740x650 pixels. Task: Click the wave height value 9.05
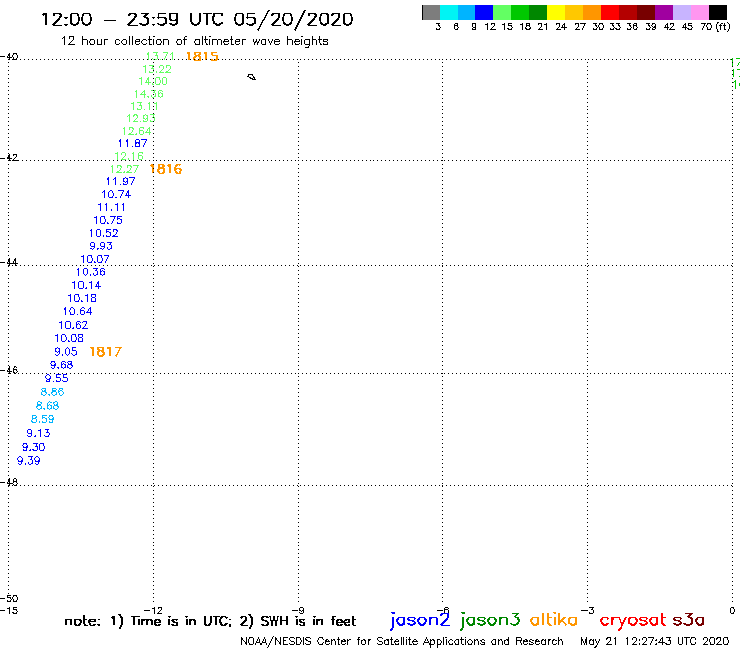[x=66, y=352]
